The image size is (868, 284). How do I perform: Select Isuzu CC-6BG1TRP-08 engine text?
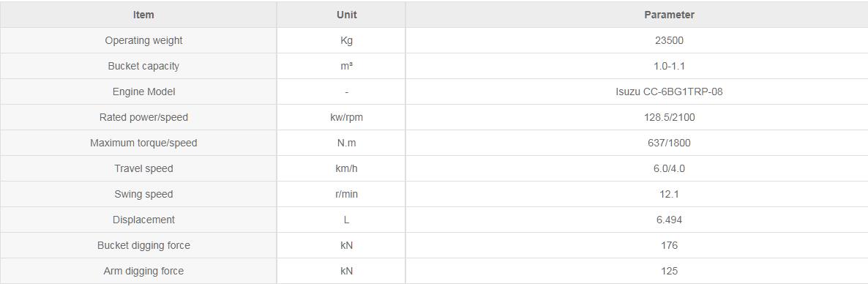669,91
